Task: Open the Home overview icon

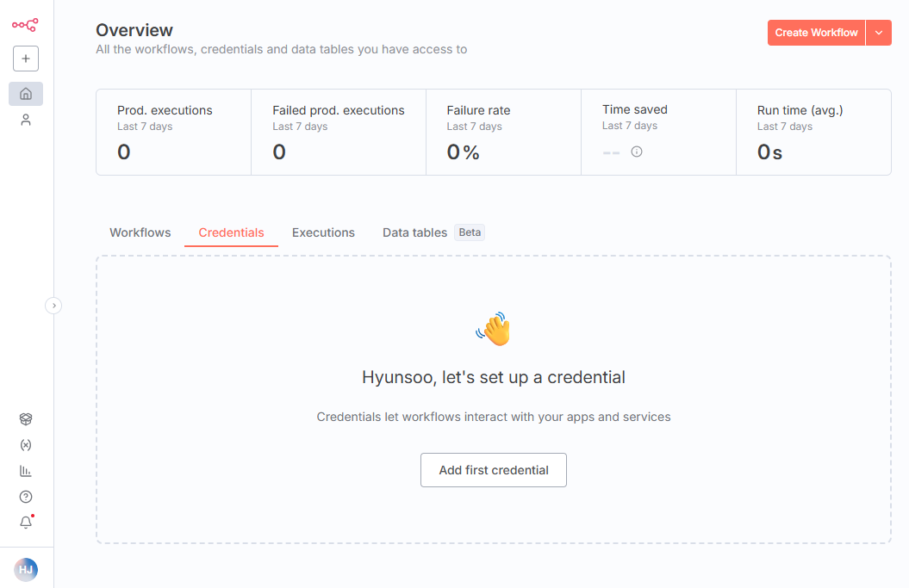Action: (x=26, y=94)
